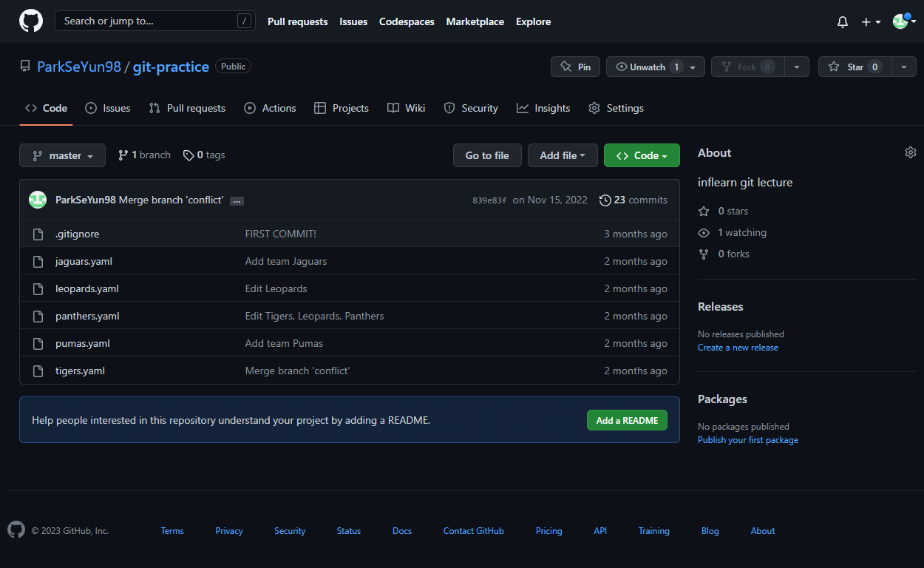Click the file icon for leopards.yaml
This screenshot has height=568, width=924.
pos(38,288)
